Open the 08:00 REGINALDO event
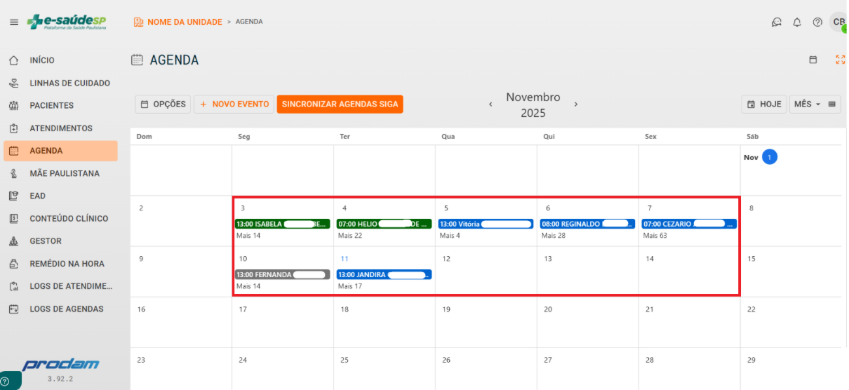This screenshot has width=849, height=390. point(587,224)
